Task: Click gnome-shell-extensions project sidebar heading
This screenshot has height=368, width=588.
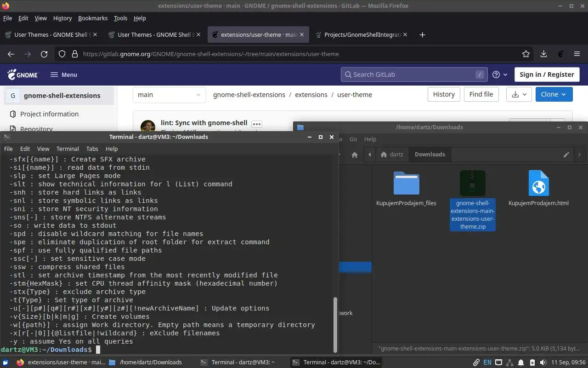Action: [62, 96]
